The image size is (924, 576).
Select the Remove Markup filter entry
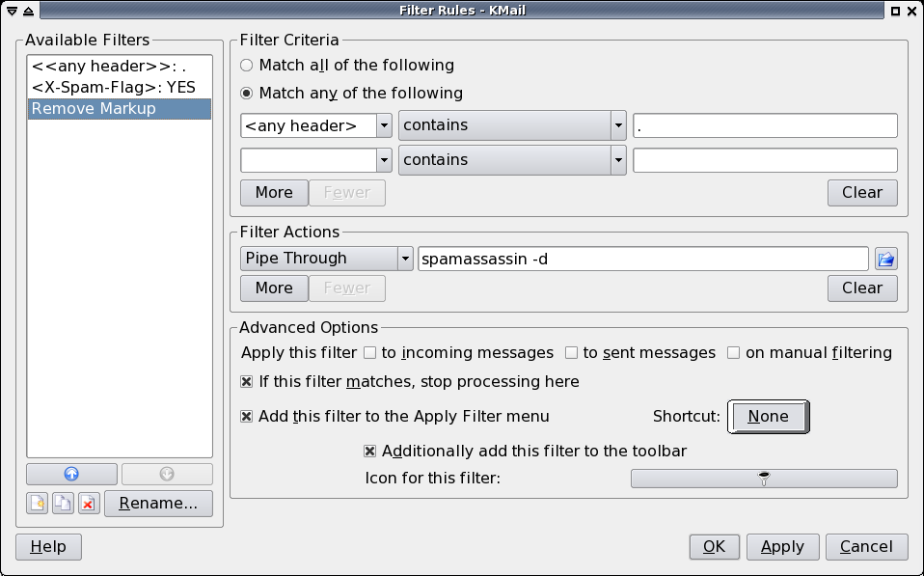coord(119,109)
